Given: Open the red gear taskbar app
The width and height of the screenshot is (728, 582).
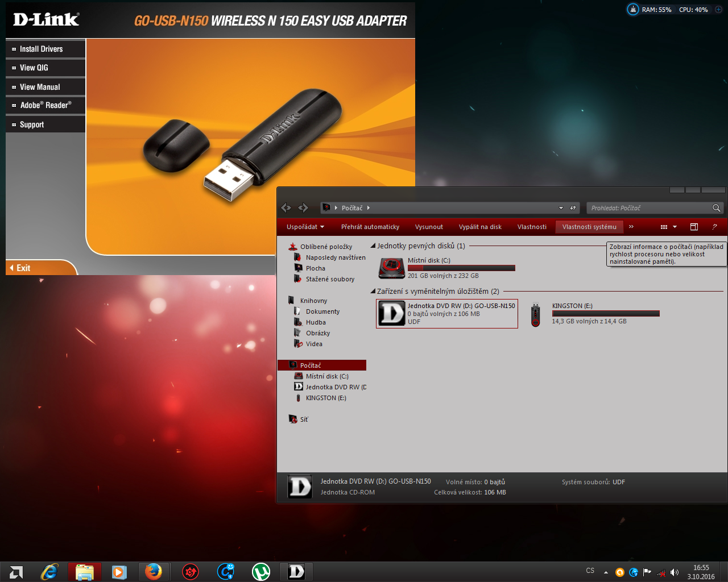Looking at the screenshot, I should [191, 572].
